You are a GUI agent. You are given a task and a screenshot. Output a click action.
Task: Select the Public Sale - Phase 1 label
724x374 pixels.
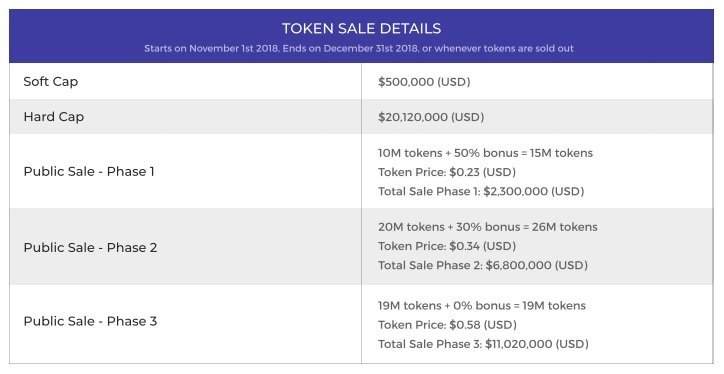pos(89,171)
